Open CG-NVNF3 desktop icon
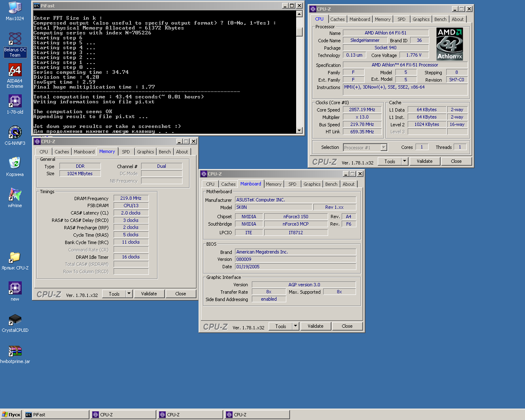The height and width of the screenshot is (420, 525). pos(15,135)
